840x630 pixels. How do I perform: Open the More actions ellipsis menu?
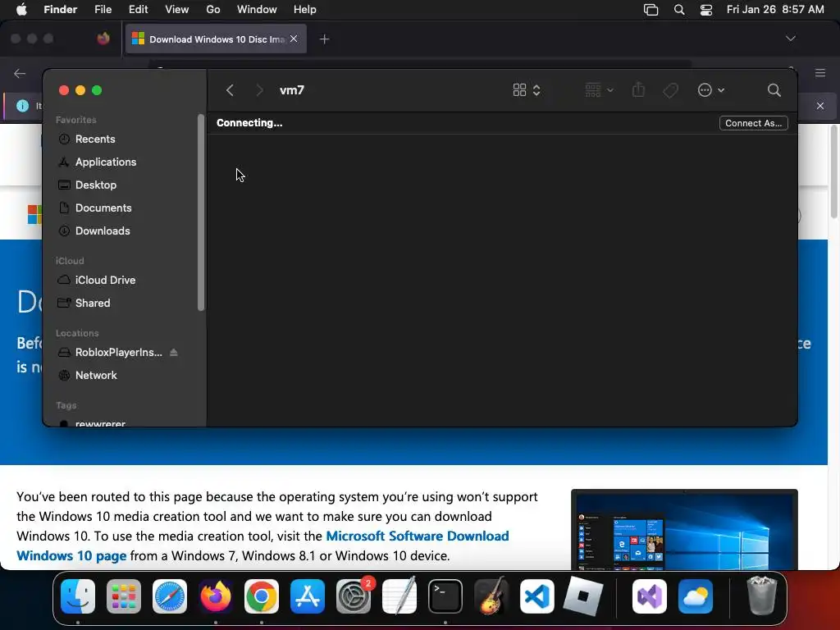(711, 90)
